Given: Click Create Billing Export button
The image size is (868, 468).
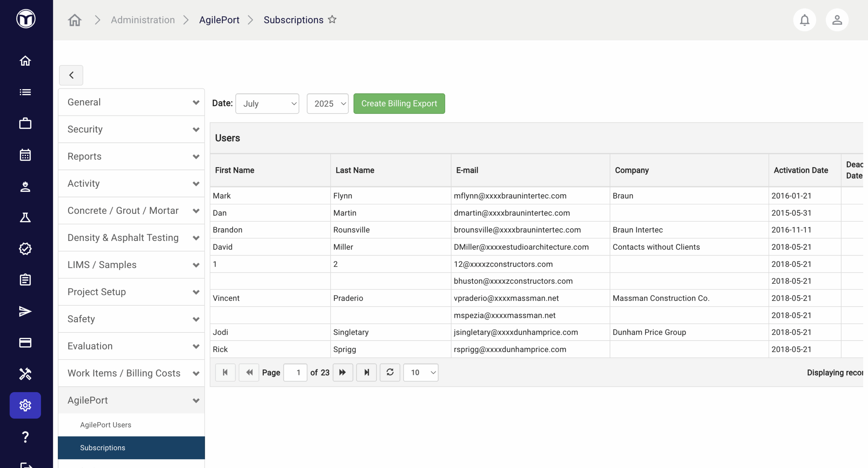Looking at the screenshot, I should [x=399, y=104].
